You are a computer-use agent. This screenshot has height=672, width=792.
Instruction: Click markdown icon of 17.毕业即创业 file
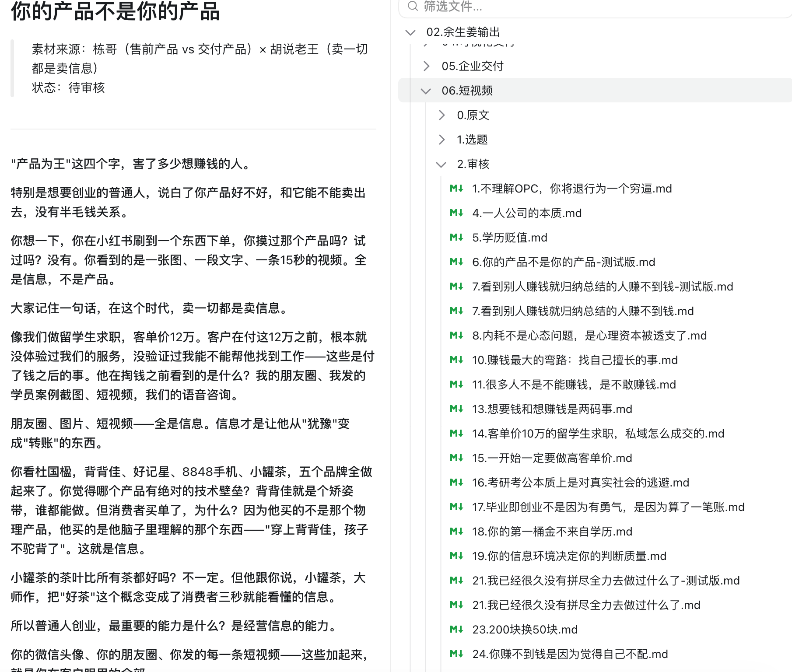tap(456, 507)
